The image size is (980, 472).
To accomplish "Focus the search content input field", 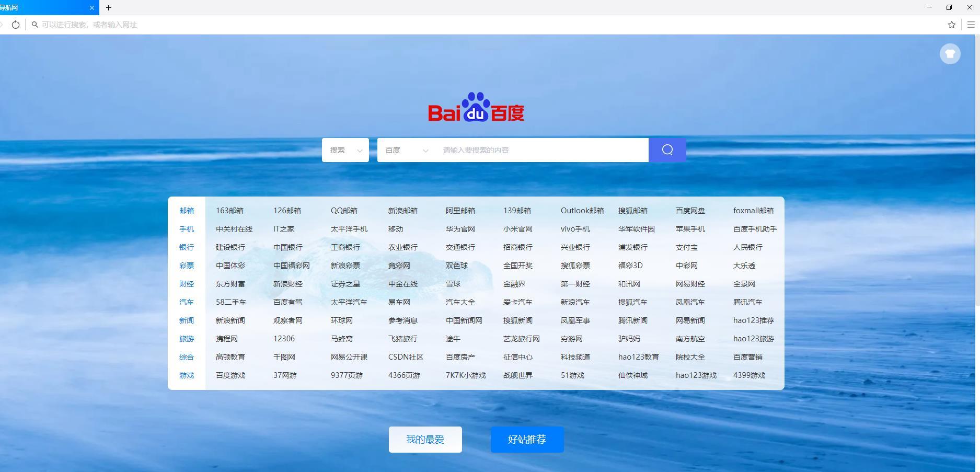I will point(542,150).
